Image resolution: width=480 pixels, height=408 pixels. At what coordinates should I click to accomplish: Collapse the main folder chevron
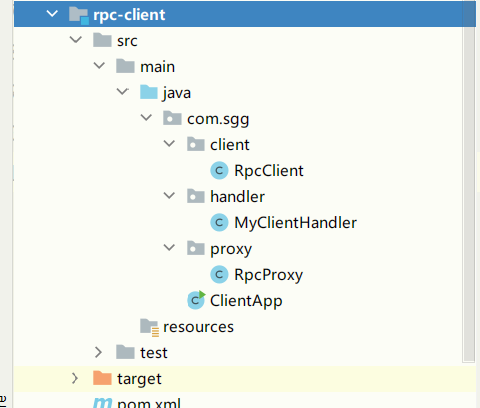coord(99,66)
